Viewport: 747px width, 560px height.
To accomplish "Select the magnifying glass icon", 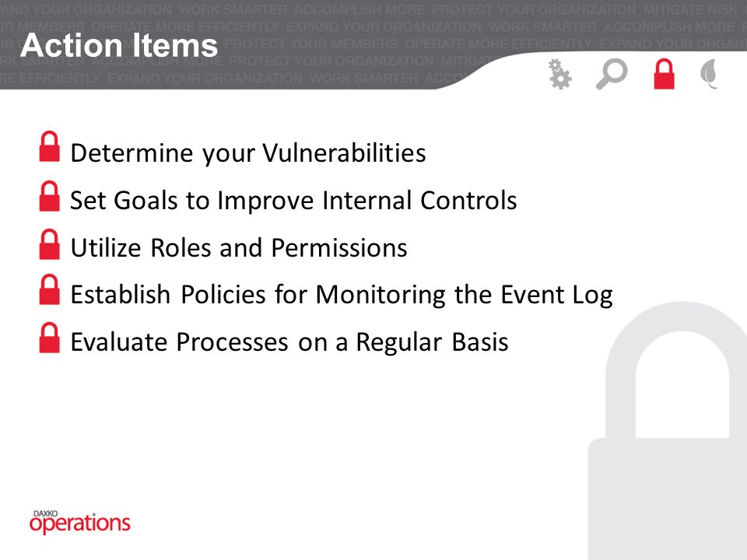I will pos(612,74).
